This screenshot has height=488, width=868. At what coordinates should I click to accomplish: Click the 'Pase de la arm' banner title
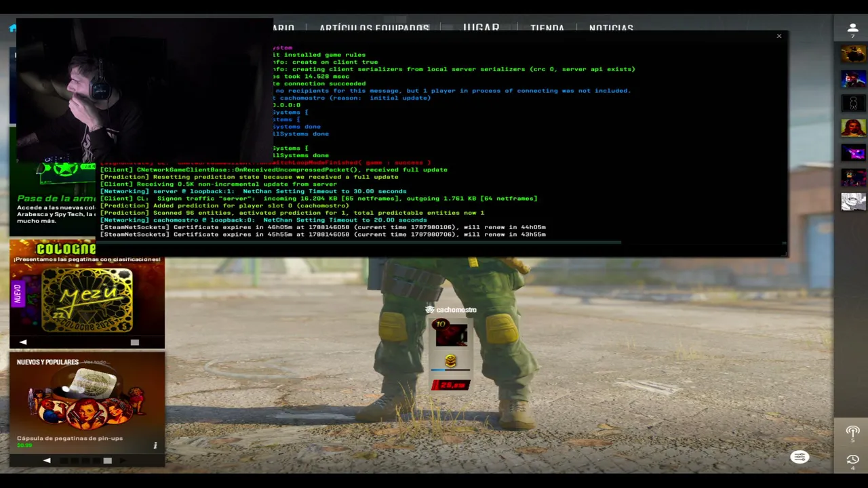tap(56, 199)
